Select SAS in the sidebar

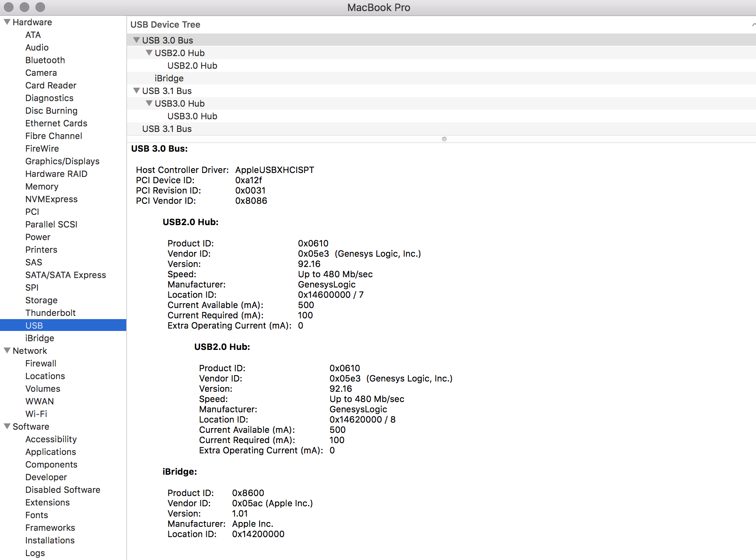coord(34,262)
